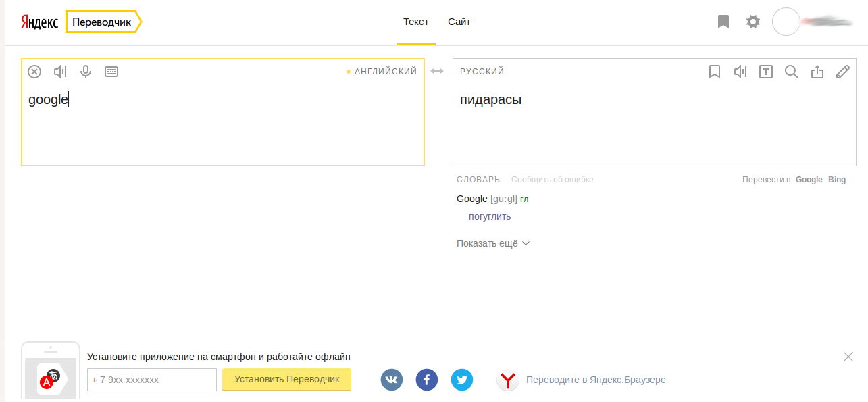Translate in Bing link

tap(837, 180)
